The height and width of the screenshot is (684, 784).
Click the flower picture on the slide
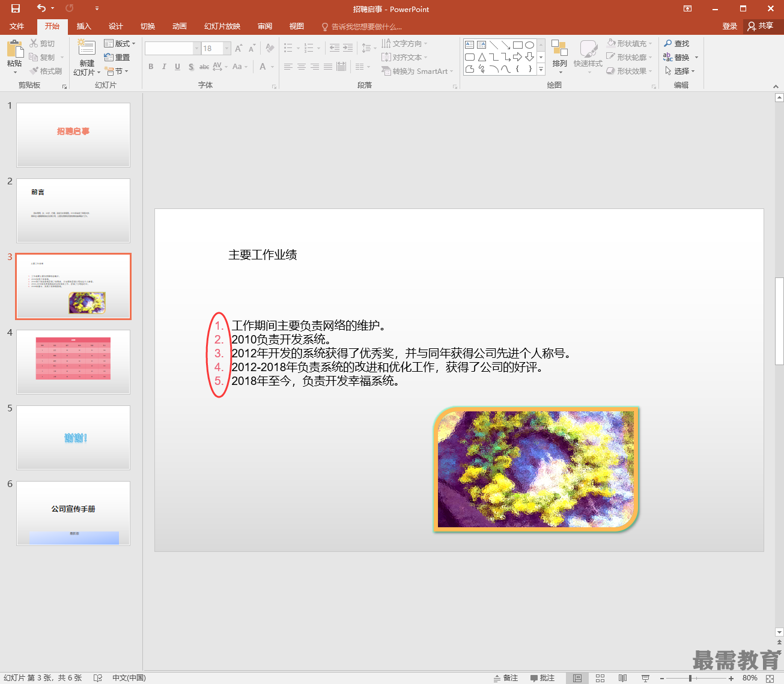tap(536, 470)
